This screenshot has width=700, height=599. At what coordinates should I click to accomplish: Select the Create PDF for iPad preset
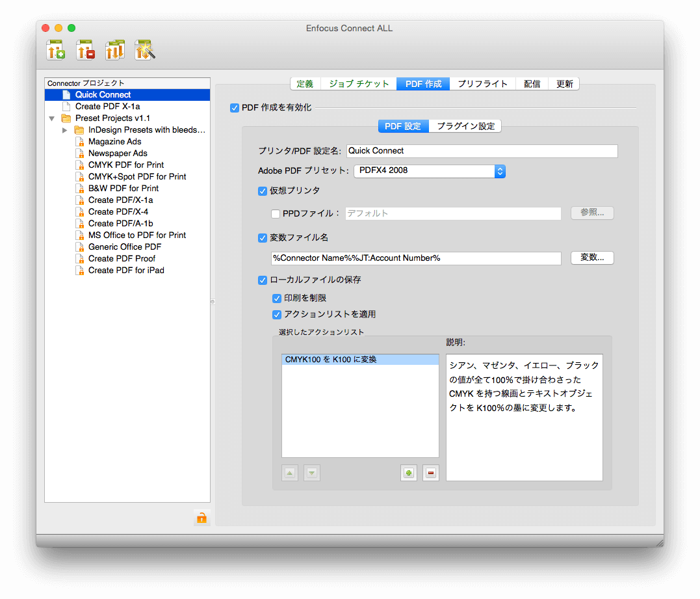pos(126,271)
